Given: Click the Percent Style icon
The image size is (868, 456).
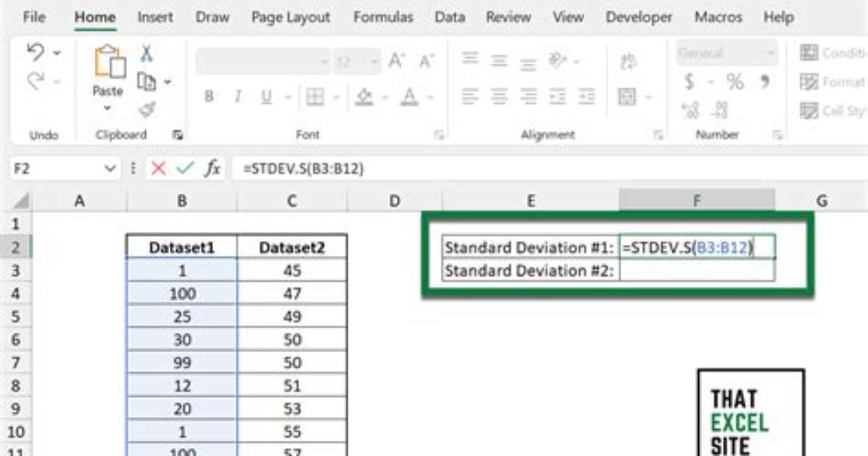Looking at the screenshot, I should tap(735, 82).
